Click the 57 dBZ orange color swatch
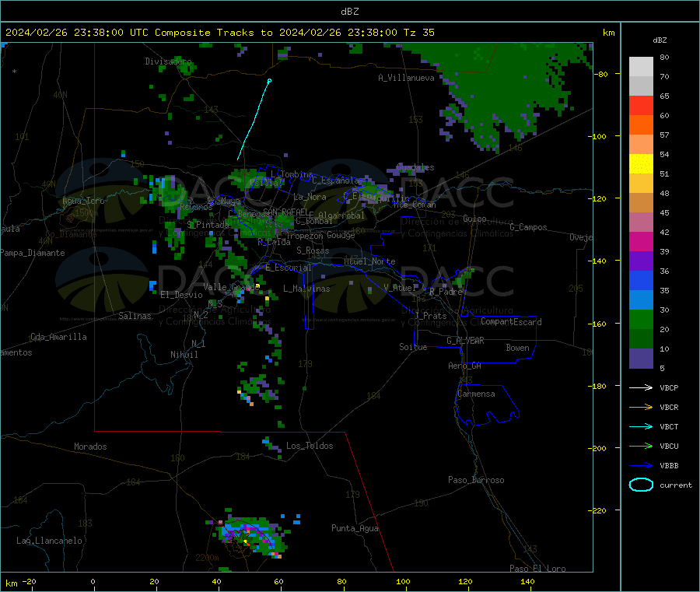The width and height of the screenshot is (700, 592). coord(641,125)
